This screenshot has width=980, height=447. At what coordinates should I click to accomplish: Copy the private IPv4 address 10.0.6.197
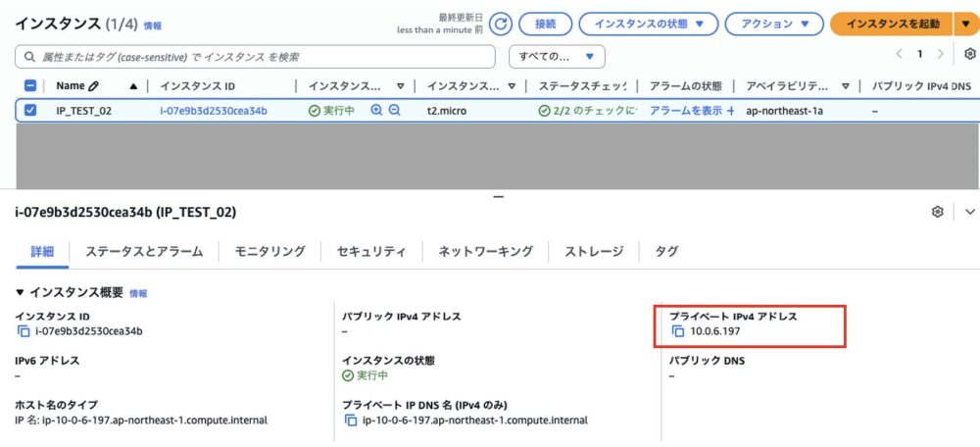tap(677, 331)
